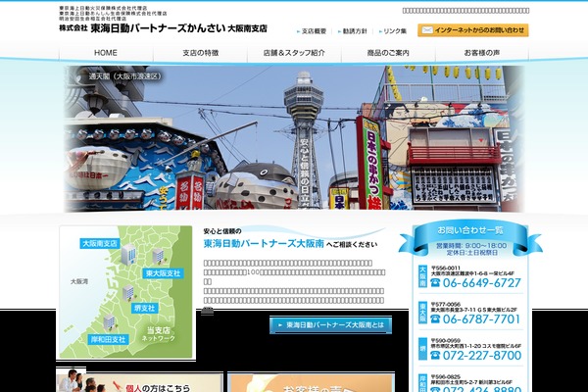Click the 当支店ネットワーク map caption
Screen dimensions: 588x392
pos(158,333)
